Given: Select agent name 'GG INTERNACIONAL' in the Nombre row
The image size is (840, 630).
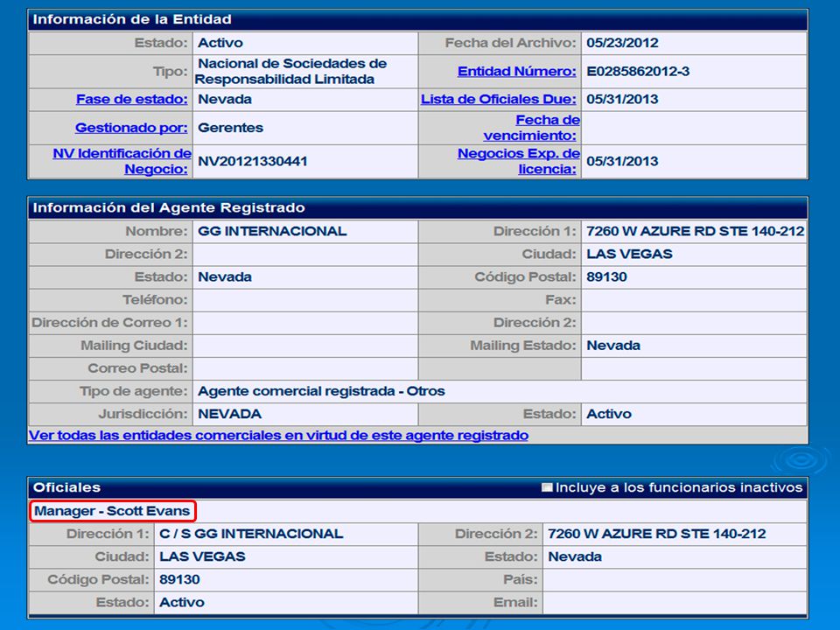Looking at the screenshot, I should [272, 231].
